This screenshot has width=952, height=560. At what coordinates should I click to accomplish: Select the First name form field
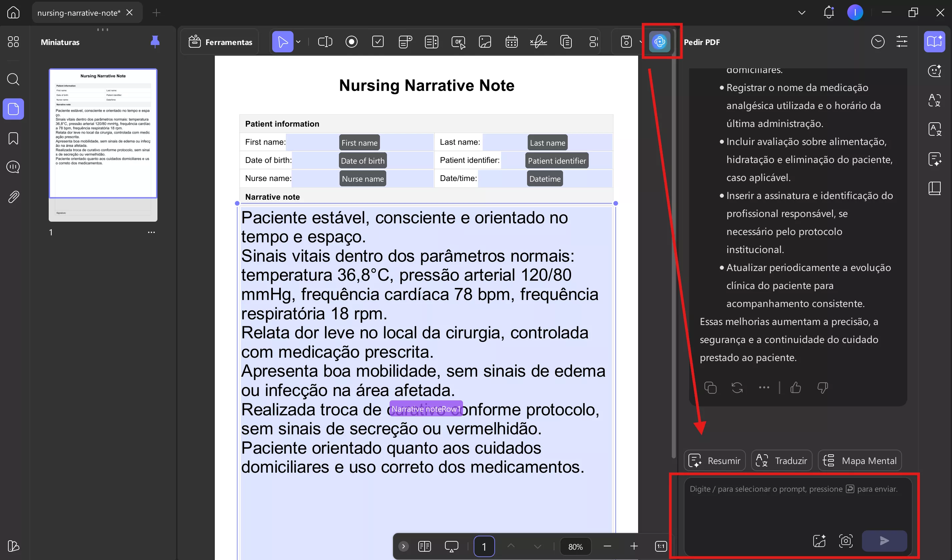coord(359,143)
